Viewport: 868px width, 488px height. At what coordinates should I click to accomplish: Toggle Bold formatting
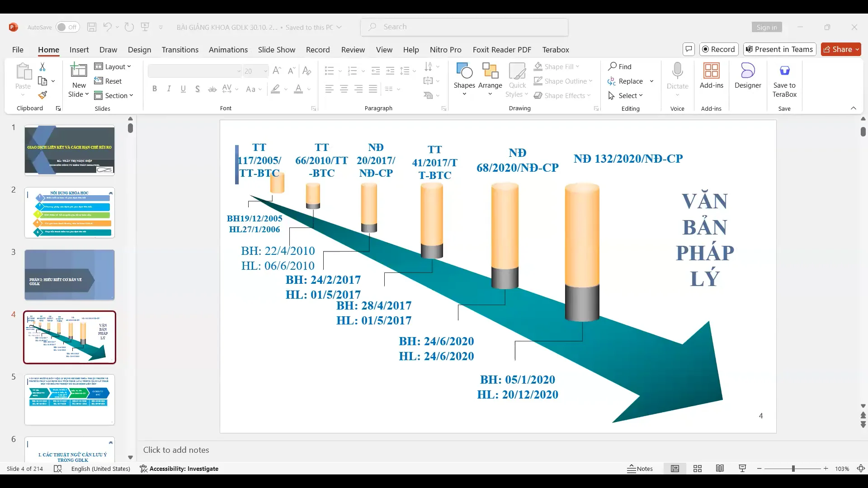click(155, 89)
